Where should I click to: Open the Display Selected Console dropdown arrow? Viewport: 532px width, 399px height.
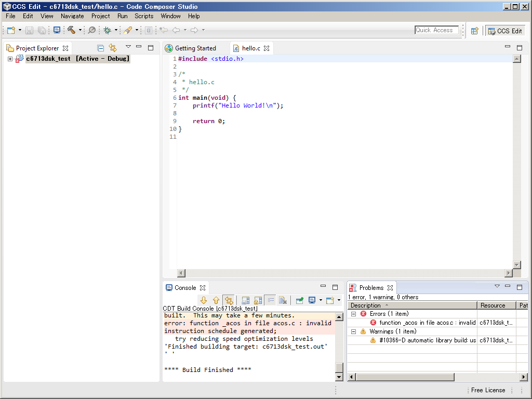321,300
